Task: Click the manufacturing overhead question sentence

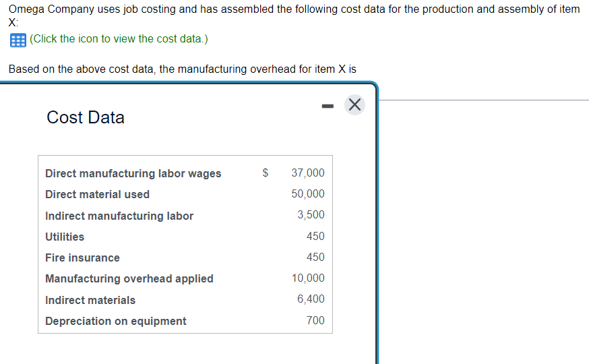Action: tap(182, 69)
